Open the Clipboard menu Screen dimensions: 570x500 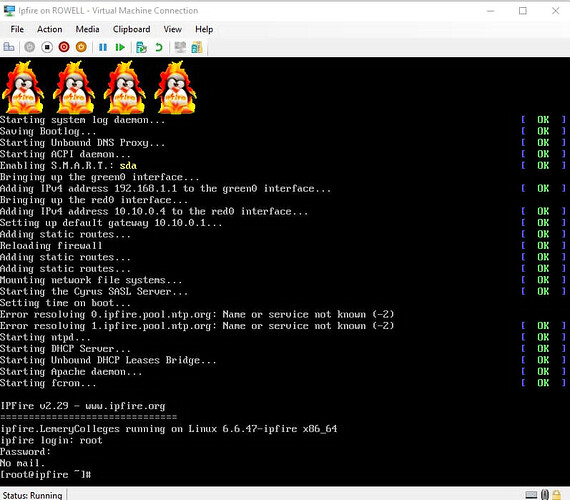pyautogui.click(x=131, y=29)
